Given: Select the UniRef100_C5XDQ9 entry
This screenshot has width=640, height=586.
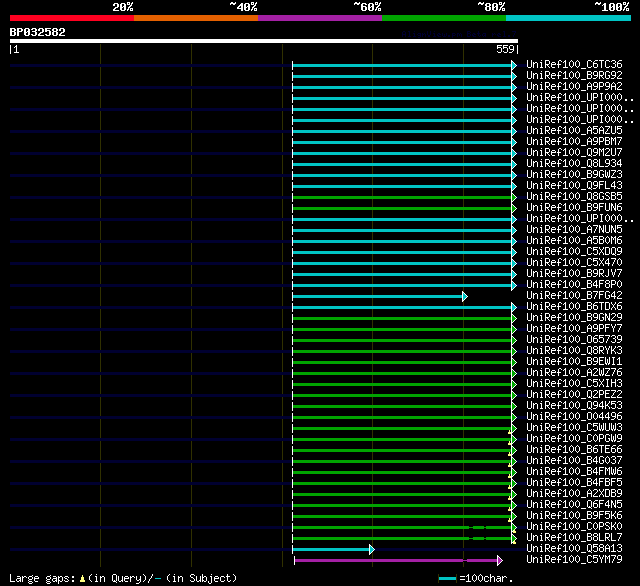Looking at the screenshot, I should click(574, 252).
